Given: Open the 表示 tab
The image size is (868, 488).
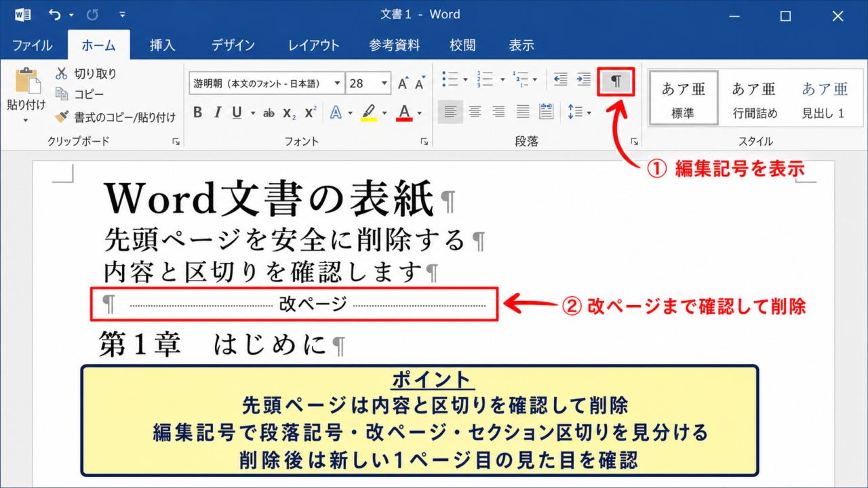Looking at the screenshot, I should [x=521, y=45].
